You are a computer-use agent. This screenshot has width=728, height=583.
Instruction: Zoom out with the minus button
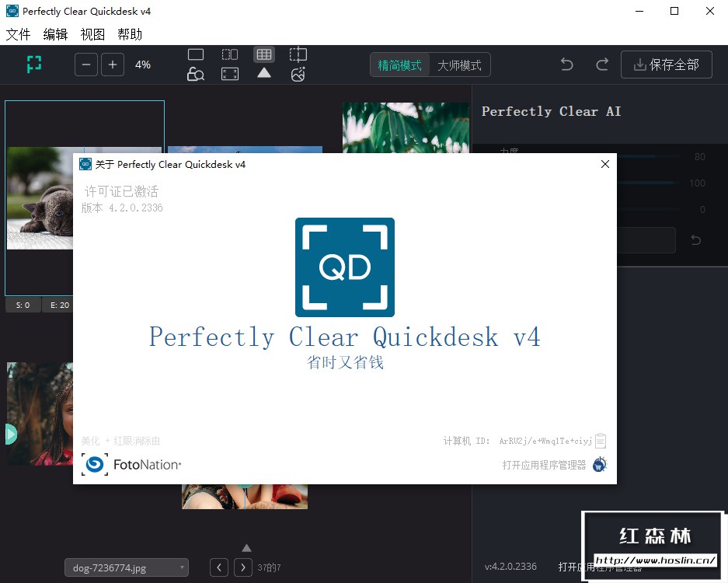point(86,65)
